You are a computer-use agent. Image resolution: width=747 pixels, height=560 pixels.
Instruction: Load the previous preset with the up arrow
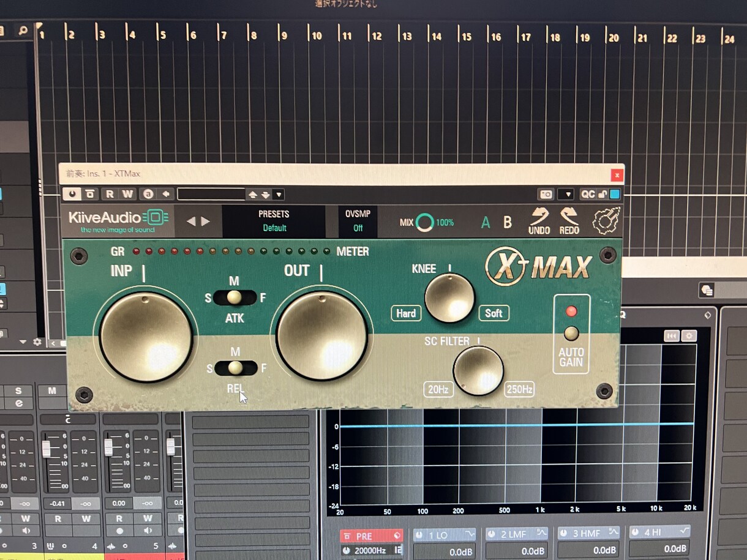tap(253, 195)
